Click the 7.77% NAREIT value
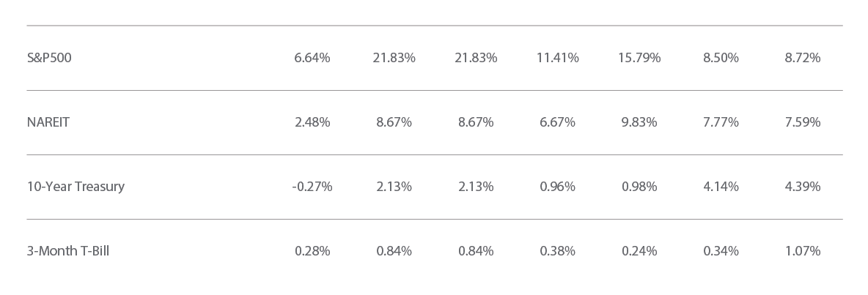868x295 pixels. pyautogui.click(x=721, y=122)
